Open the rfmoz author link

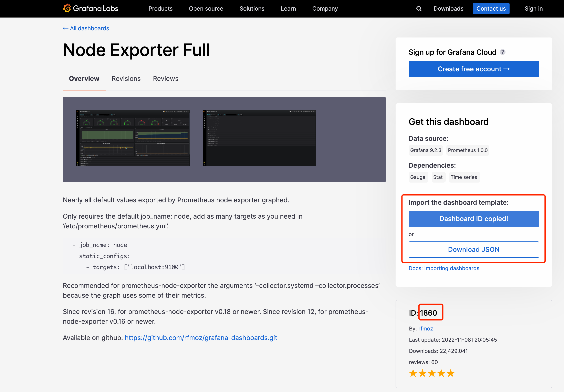pos(426,328)
